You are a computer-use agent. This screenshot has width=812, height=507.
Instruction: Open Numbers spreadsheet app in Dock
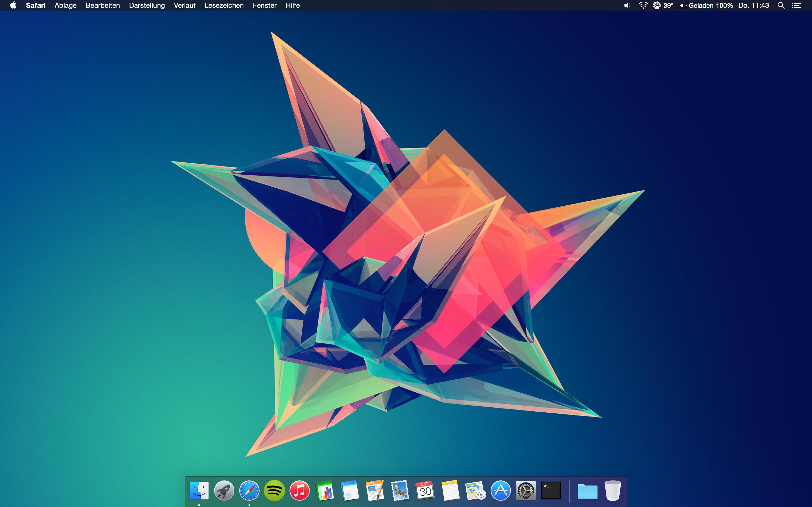click(325, 491)
